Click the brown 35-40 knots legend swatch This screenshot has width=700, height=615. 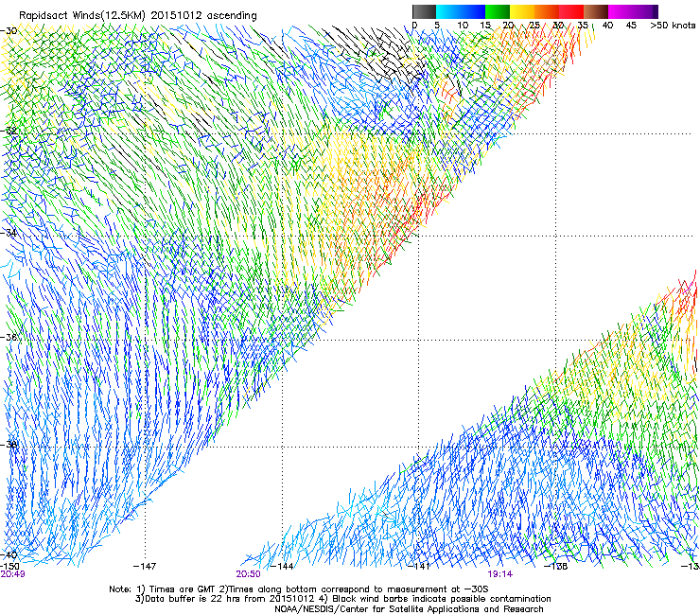click(596, 11)
